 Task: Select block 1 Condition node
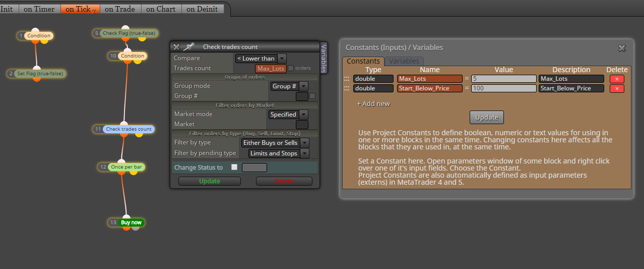pyautogui.click(x=39, y=36)
